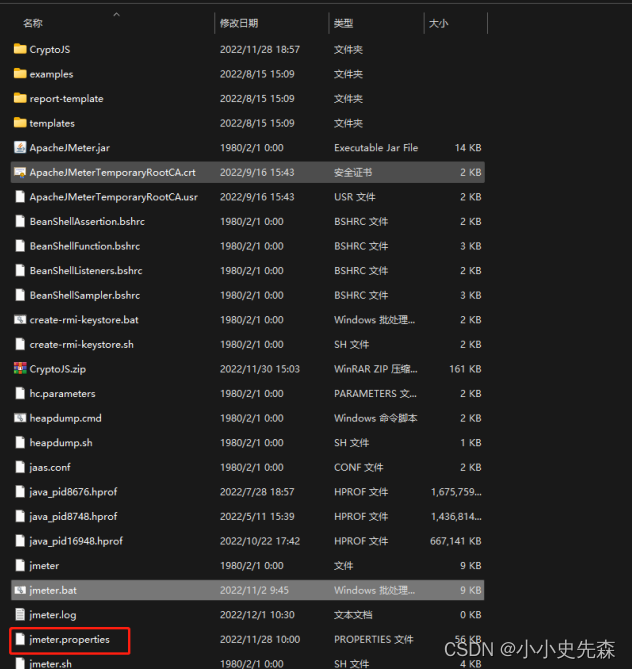The image size is (632, 670).
Task: Click the java_pid8748.hprof file icon
Action: coord(20,516)
